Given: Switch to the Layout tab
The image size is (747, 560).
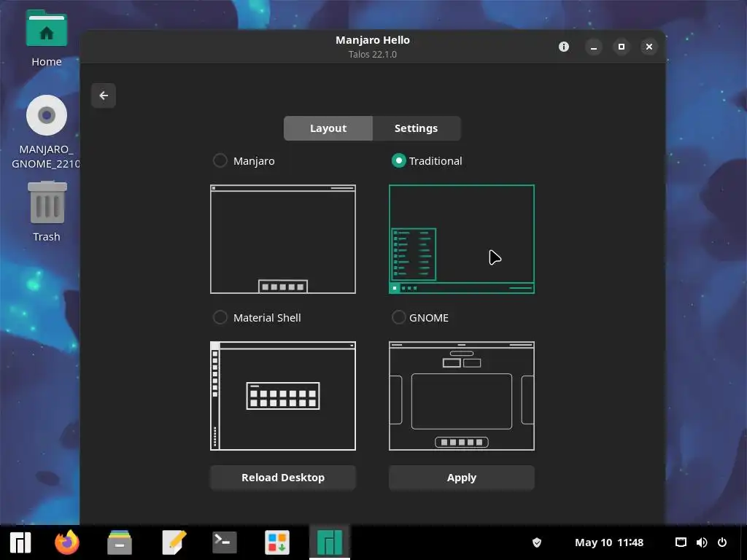Looking at the screenshot, I should click(x=328, y=128).
